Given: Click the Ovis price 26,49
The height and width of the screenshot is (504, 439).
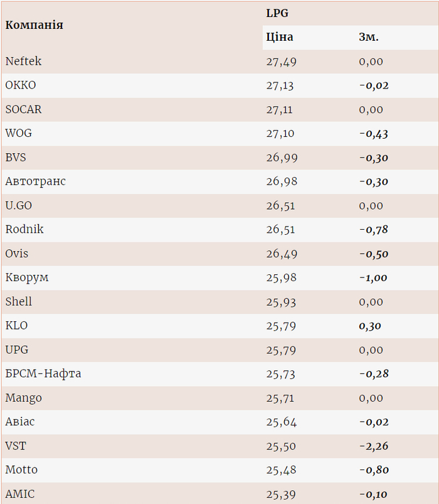Looking at the screenshot, I should pyautogui.click(x=282, y=254).
